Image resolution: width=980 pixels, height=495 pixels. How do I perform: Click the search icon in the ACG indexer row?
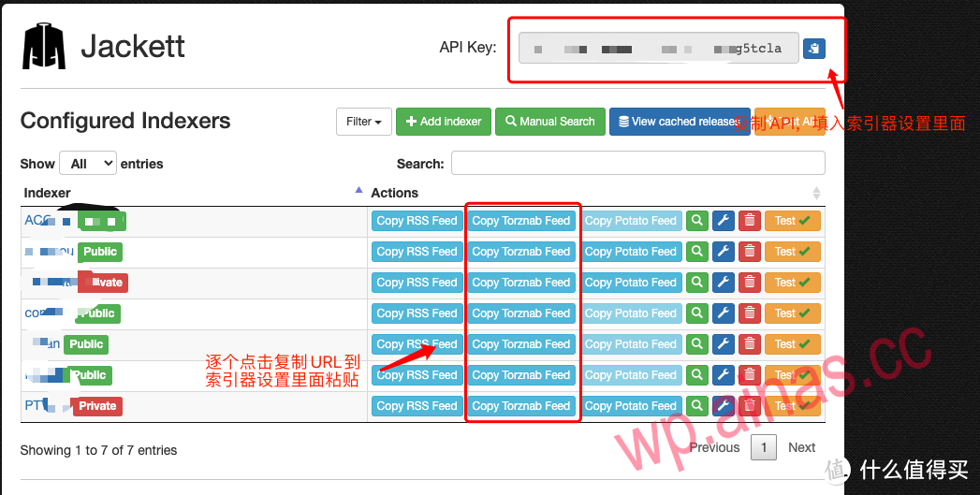[697, 221]
